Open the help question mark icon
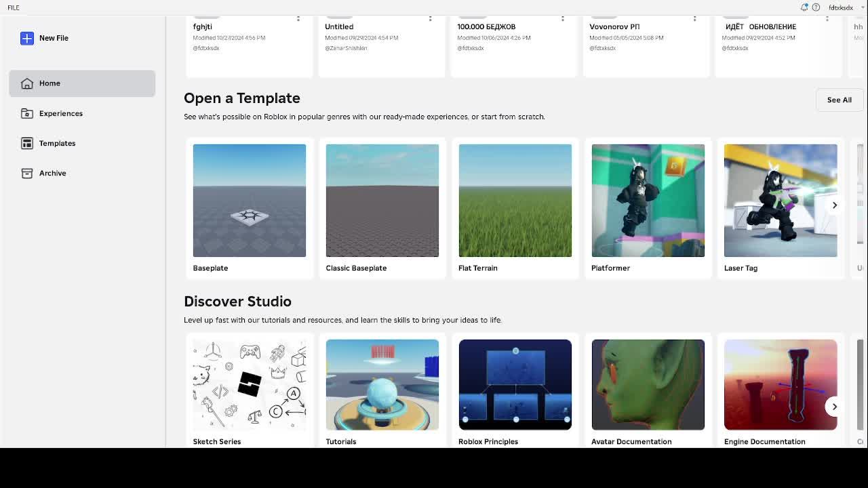This screenshot has height=488, width=868. (816, 7)
